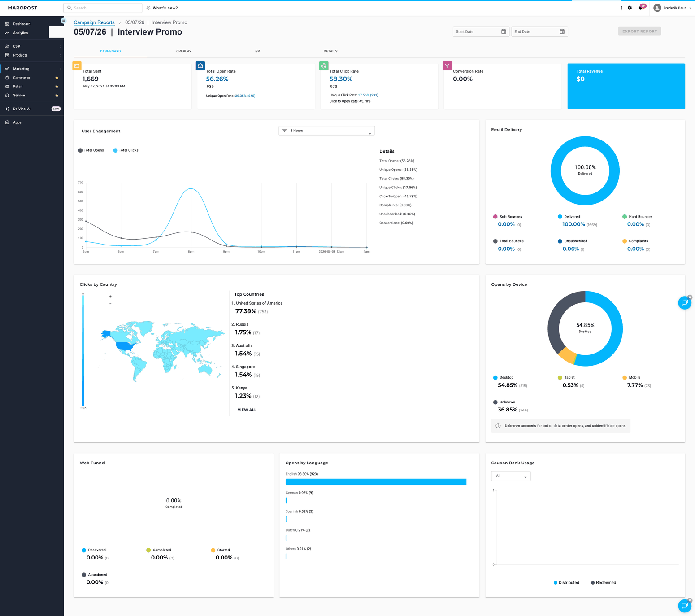Click the Delivered blue legend swatch
The image size is (695, 616).
pos(560,217)
